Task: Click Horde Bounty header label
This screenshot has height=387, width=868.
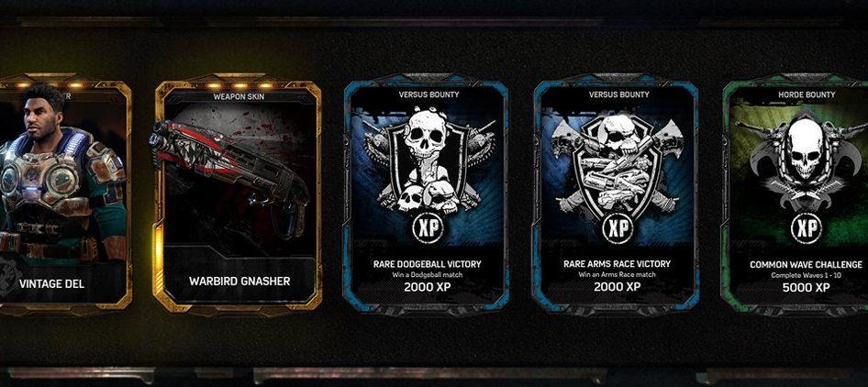Action: 807,95
